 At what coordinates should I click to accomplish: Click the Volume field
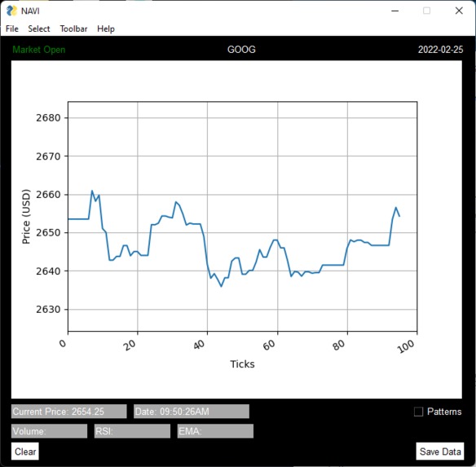pyautogui.click(x=49, y=431)
